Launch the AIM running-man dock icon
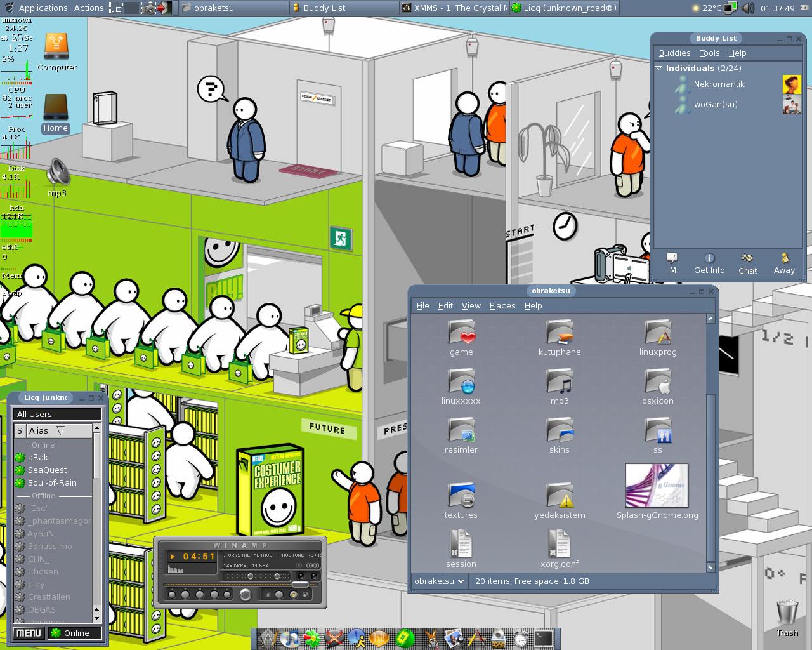The height and width of the screenshot is (650, 812). (x=357, y=638)
